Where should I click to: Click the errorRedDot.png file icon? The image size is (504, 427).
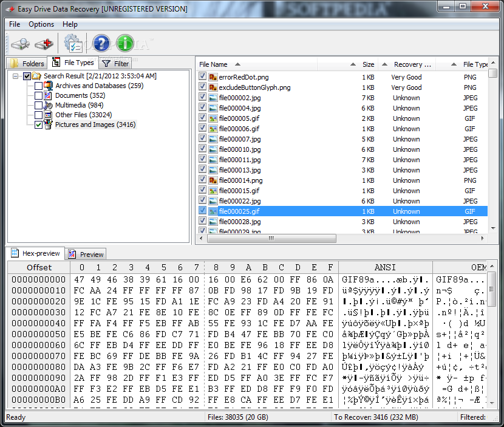pos(213,77)
